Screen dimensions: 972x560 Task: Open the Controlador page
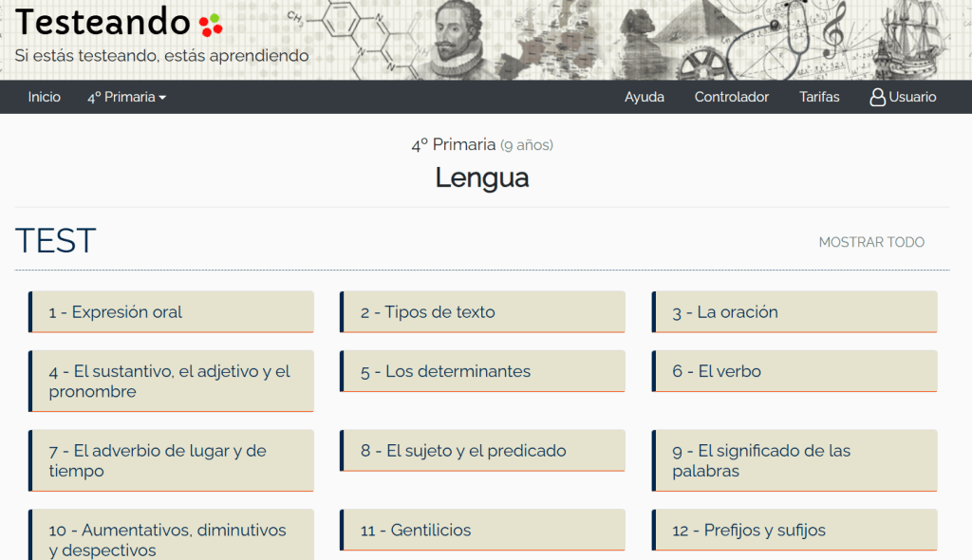coord(731,97)
